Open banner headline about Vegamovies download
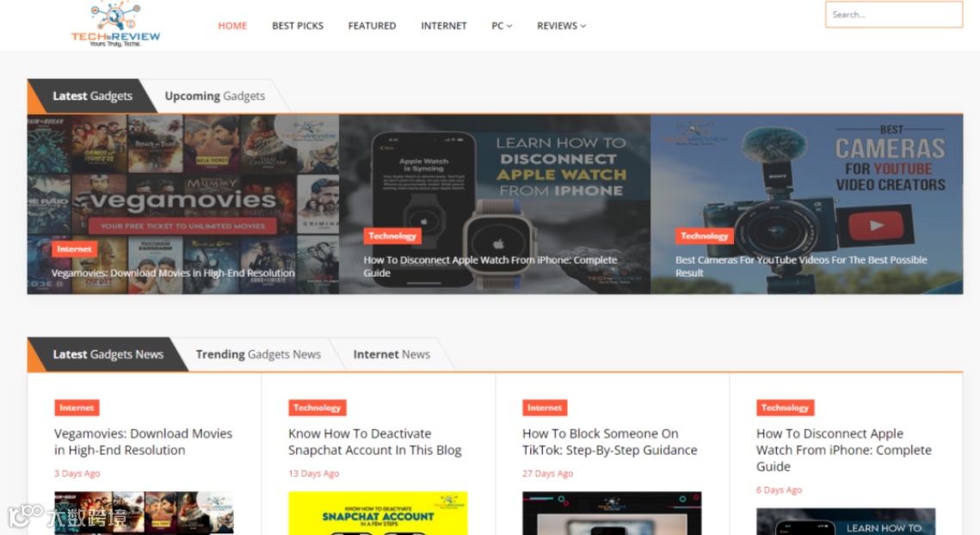The height and width of the screenshot is (535, 980). 173,274
